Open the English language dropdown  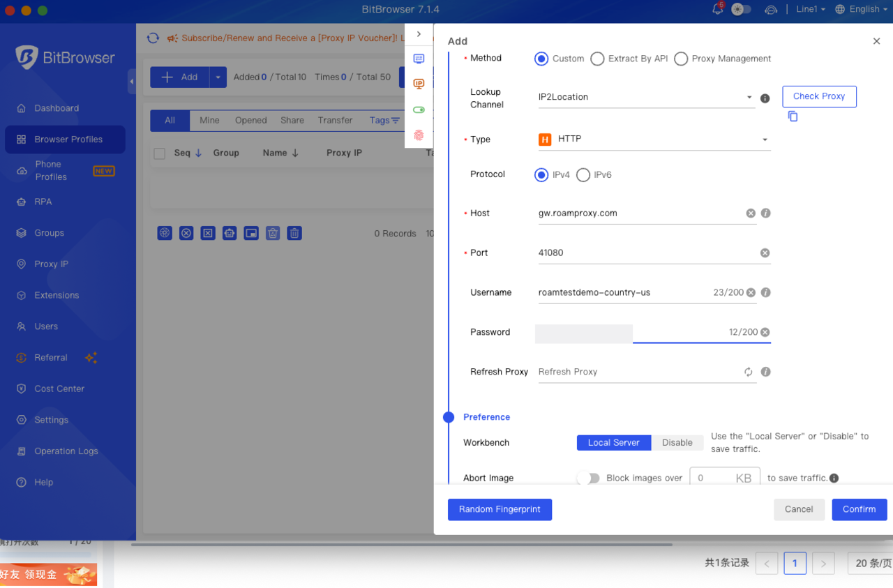click(x=862, y=9)
